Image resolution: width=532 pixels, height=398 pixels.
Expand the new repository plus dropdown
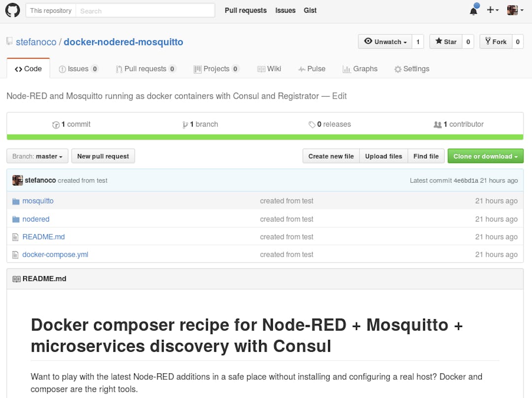pos(492,10)
